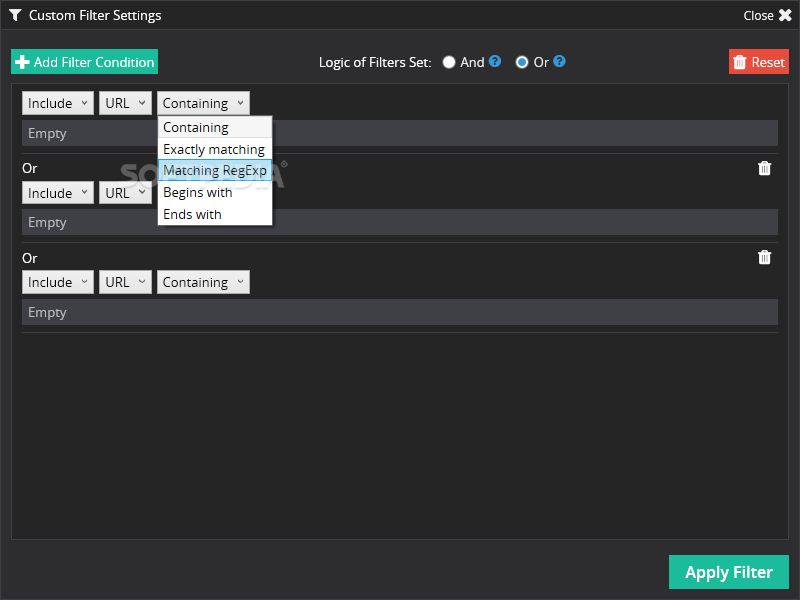Open the third condition's Containing dropdown
The image size is (800, 600).
click(203, 282)
